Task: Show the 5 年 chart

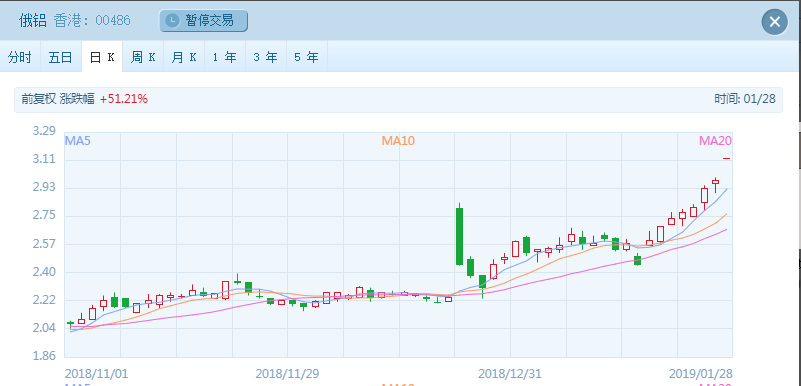Action: pos(307,57)
